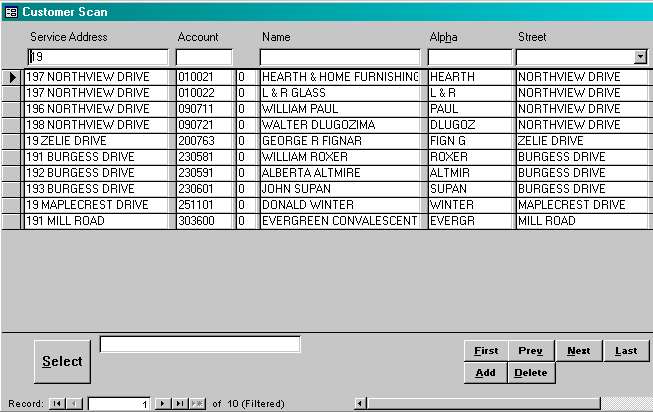Click the last record arrow in navigator

[180, 403]
